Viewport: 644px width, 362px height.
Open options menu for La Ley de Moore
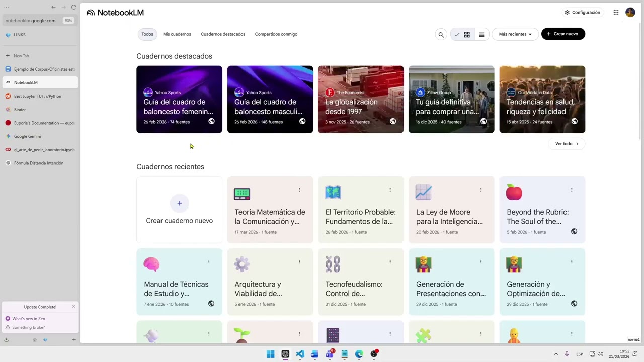[x=481, y=190]
